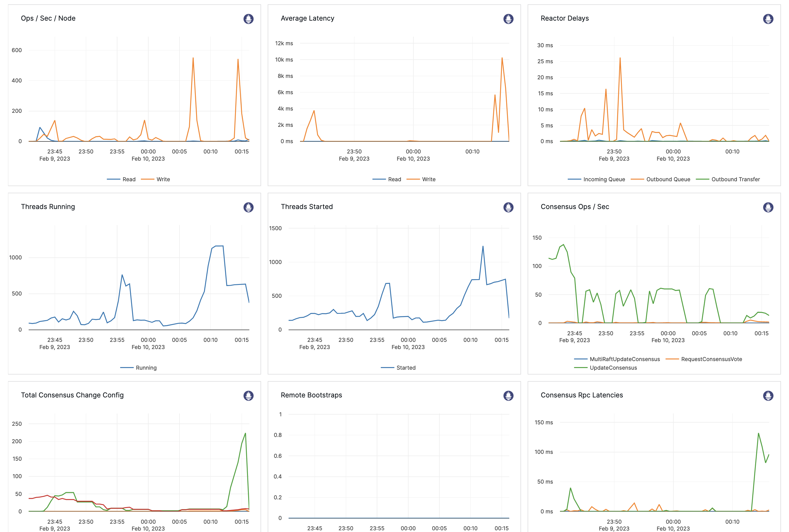789x532 pixels.
Task: Toggle Read series in Ops / Sec / Node legend
Action: tap(121, 179)
